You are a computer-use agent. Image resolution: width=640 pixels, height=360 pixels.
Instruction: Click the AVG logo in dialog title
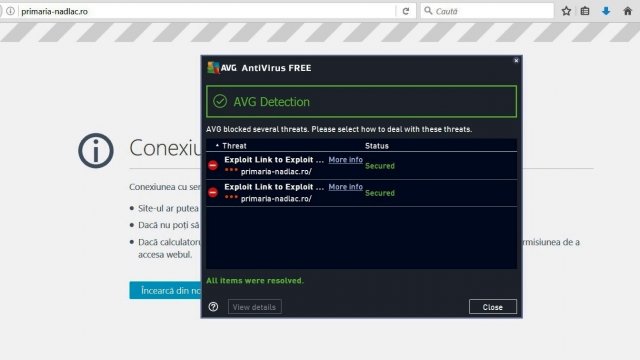pyautogui.click(x=222, y=68)
